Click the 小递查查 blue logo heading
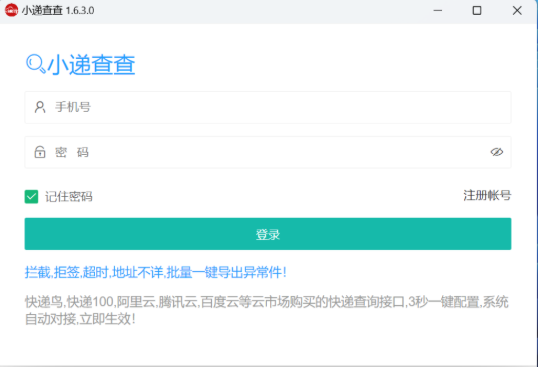This screenshot has height=367, width=538. 91,65
